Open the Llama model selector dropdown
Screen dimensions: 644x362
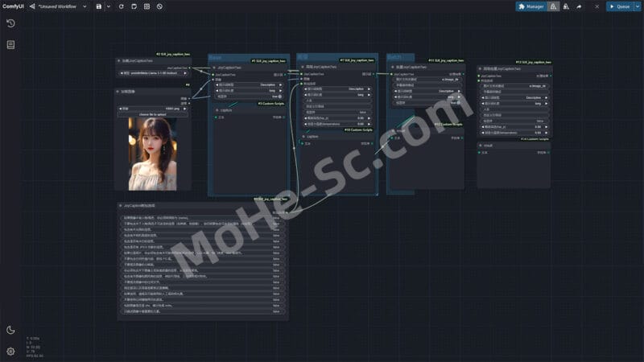(153, 72)
